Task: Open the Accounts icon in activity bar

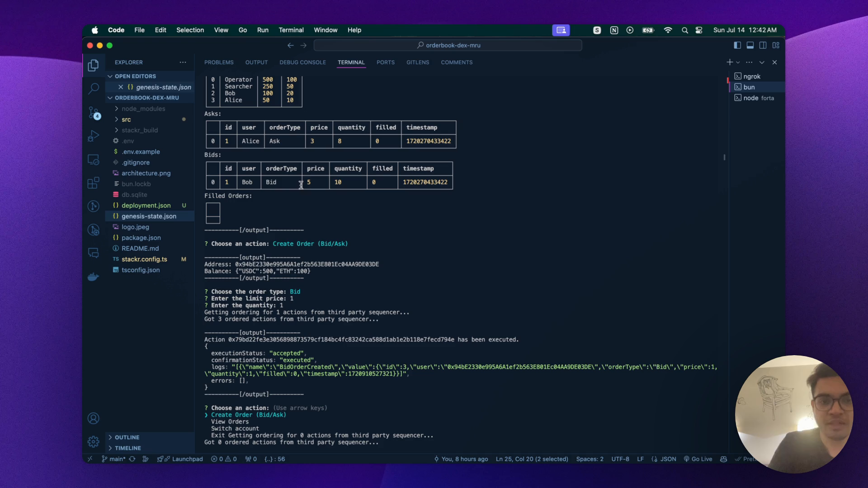Action: click(93, 418)
